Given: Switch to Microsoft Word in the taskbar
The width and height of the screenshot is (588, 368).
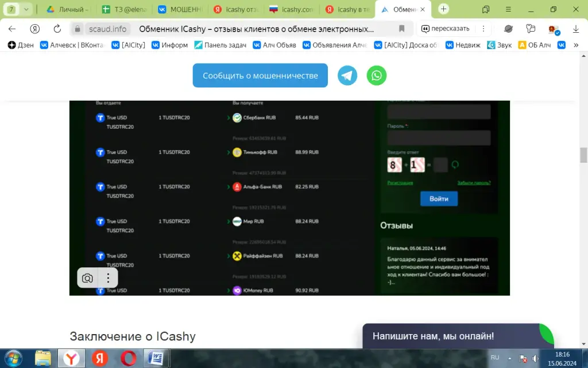Looking at the screenshot, I should (x=156, y=358).
